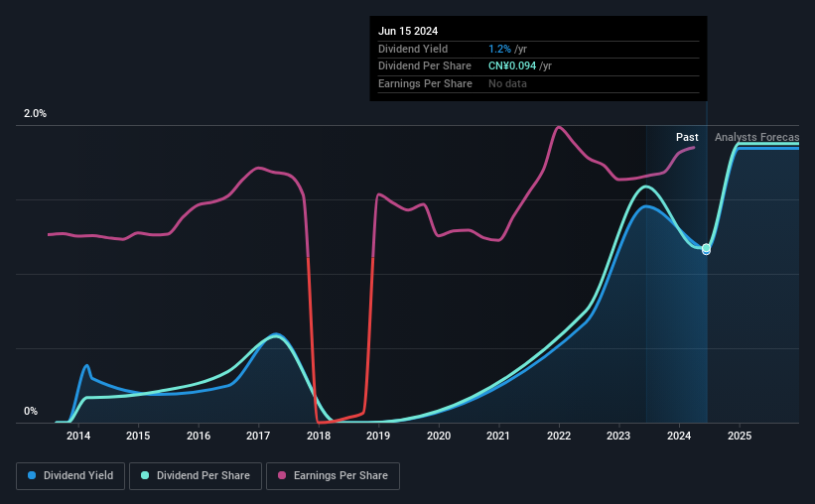The image size is (815, 504).
Task: Click the Jun 15 2024 tooltip date
Action: pos(408,31)
